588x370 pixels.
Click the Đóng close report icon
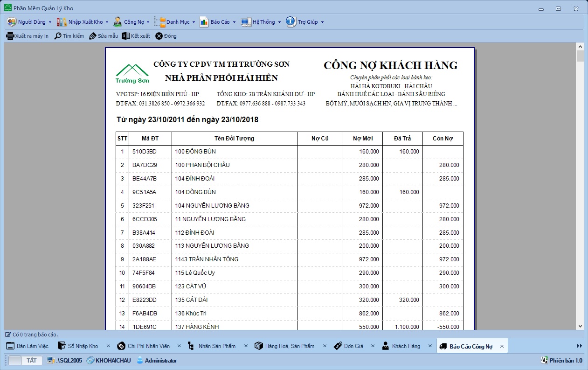(x=159, y=36)
